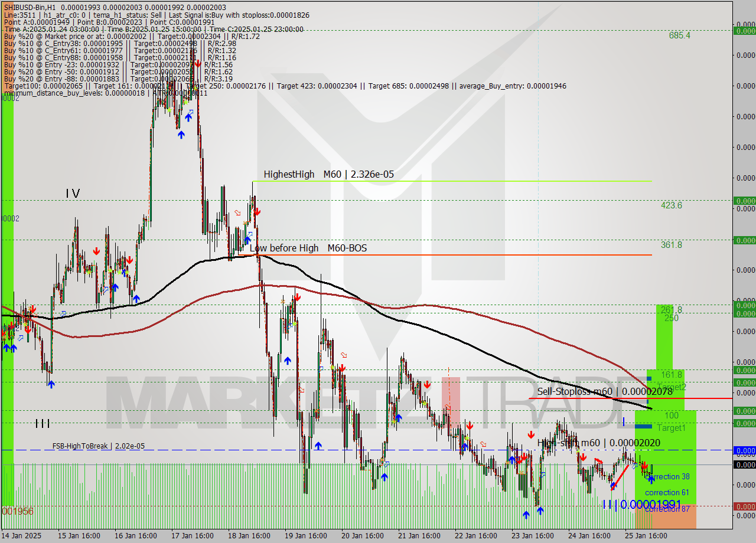Image resolution: width=756 pixels, height=543 pixels.
Task: Click the 685.4 Fibonacci level label
Action: [680, 35]
